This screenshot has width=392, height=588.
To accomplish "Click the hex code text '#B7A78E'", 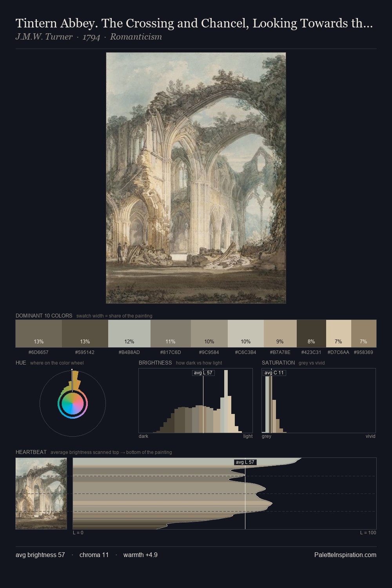I will point(280,352).
